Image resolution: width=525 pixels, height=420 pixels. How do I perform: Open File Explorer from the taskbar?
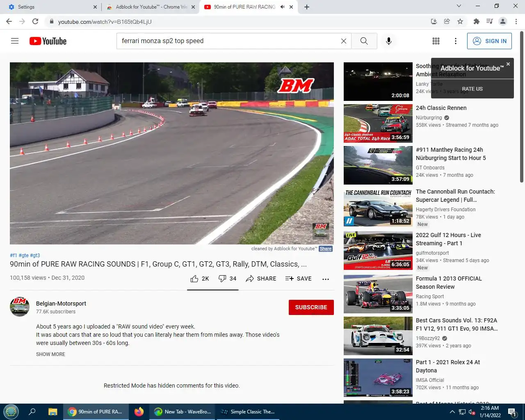click(53, 412)
